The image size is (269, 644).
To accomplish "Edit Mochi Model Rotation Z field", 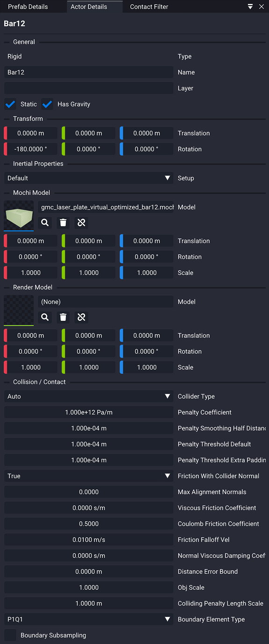I will pyautogui.click(x=147, y=257).
